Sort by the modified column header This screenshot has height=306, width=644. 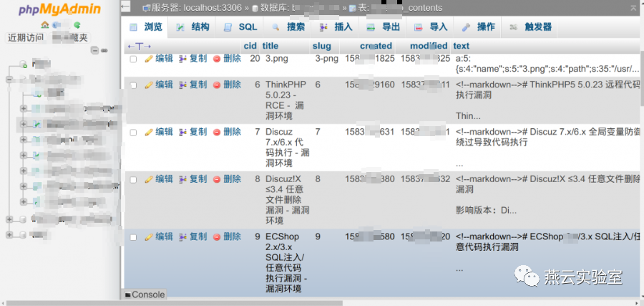(429, 46)
